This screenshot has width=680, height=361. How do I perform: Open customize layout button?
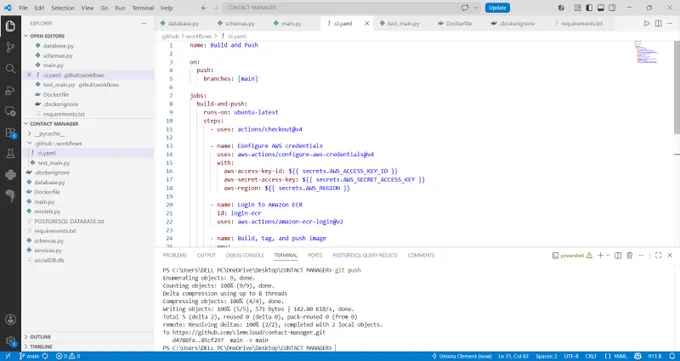(x=577, y=8)
